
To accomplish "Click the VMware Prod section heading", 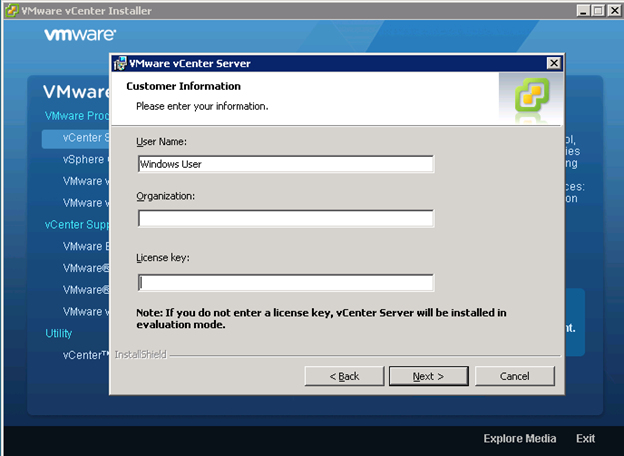I will 77,116.
